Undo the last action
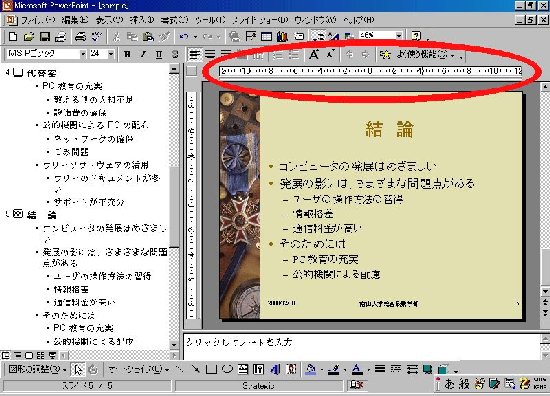The width and height of the screenshot is (550, 396). 184,36
